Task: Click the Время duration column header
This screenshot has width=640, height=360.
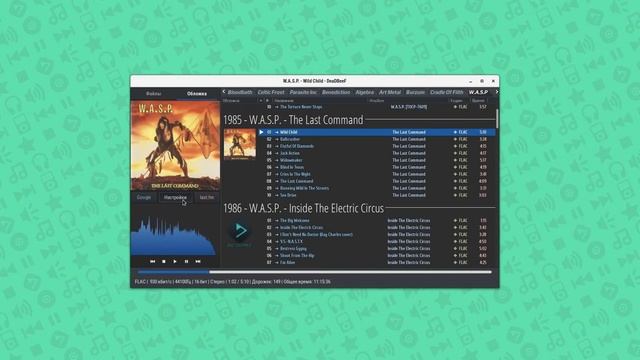Action: click(479, 100)
